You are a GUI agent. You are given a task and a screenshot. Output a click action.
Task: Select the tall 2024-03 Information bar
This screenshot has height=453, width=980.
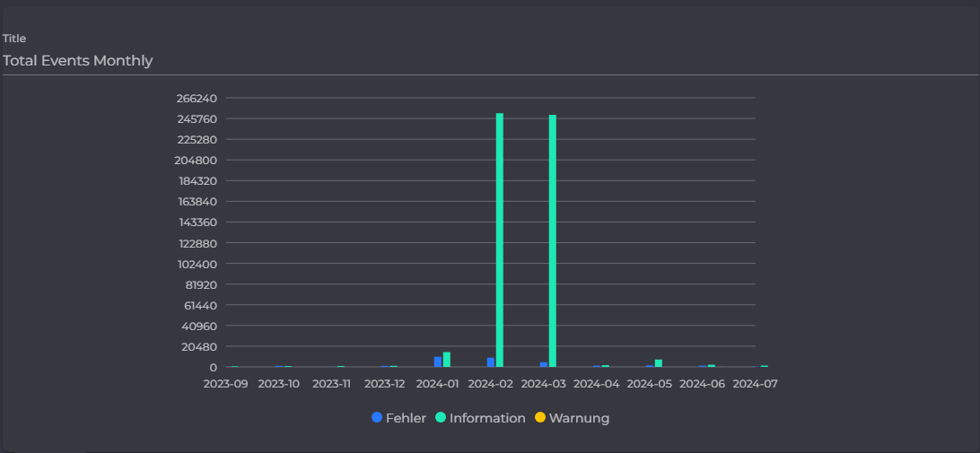point(553,240)
